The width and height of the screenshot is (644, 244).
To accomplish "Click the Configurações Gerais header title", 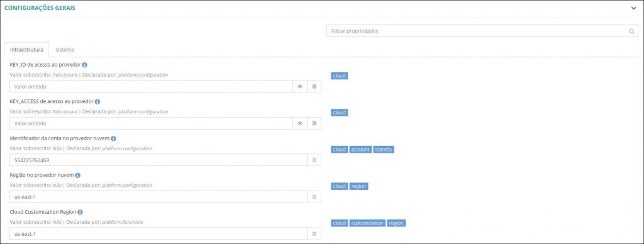I will coord(40,8).
